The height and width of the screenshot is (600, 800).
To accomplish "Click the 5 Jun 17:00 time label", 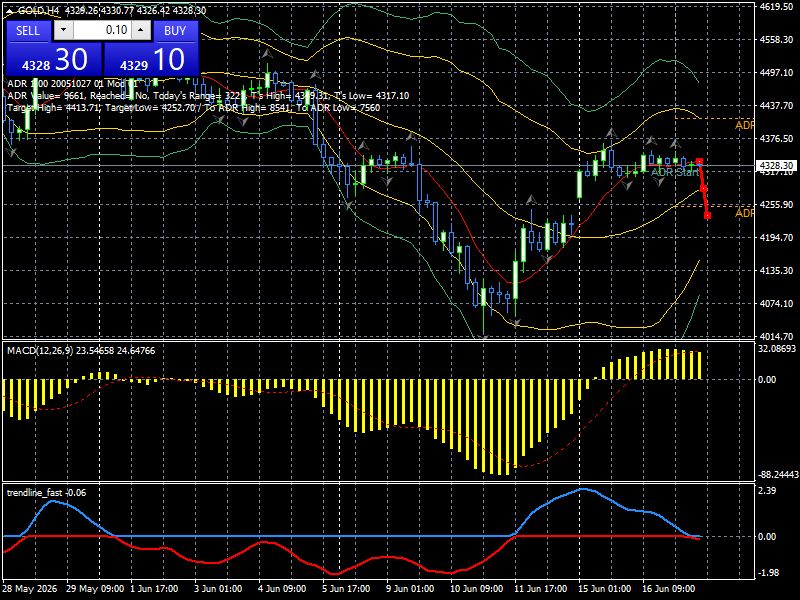I will 346,588.
